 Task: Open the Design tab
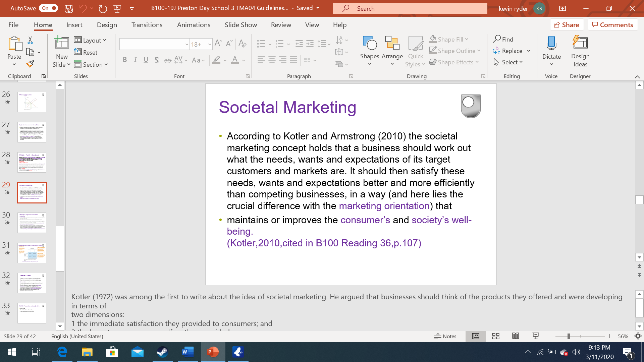point(107,25)
